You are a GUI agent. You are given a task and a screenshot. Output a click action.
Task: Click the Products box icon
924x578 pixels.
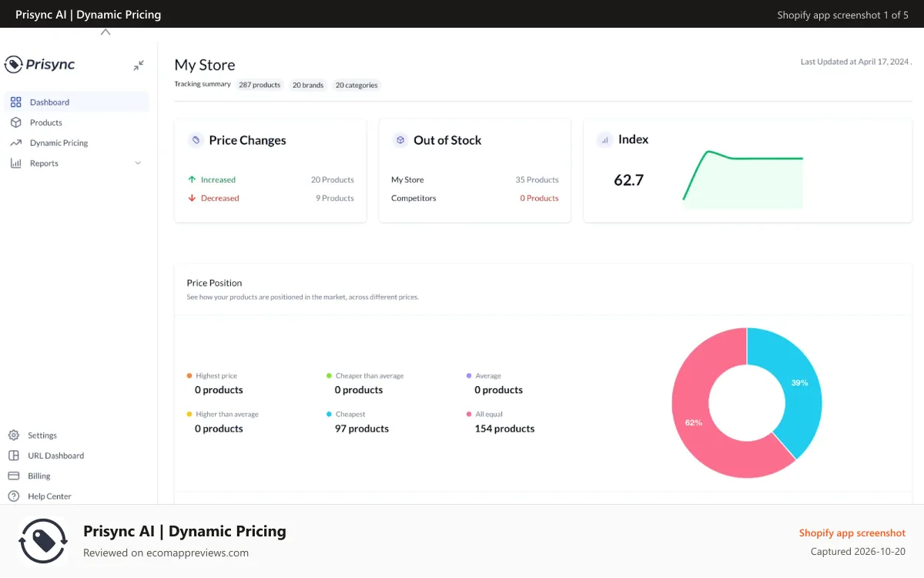point(15,123)
